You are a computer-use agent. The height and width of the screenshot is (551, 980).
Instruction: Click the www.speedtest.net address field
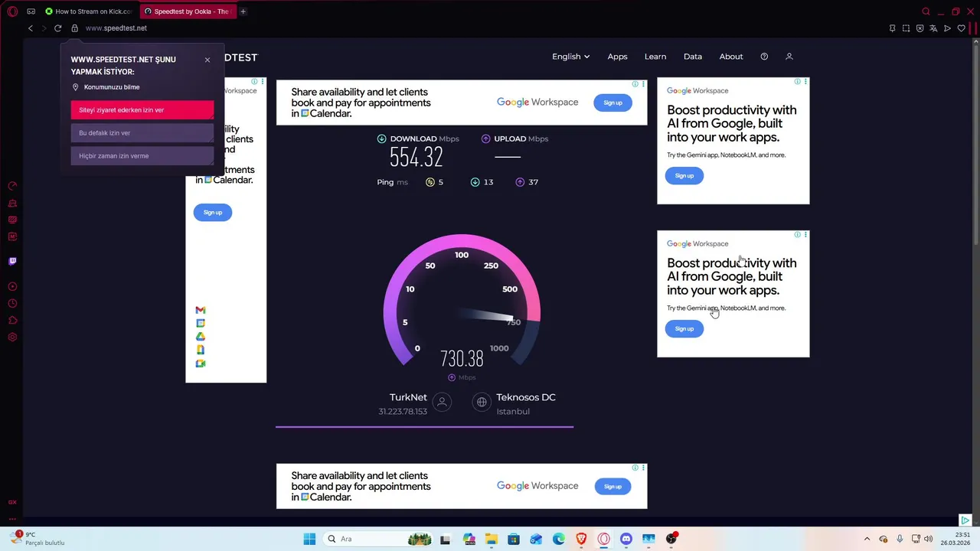click(x=116, y=28)
